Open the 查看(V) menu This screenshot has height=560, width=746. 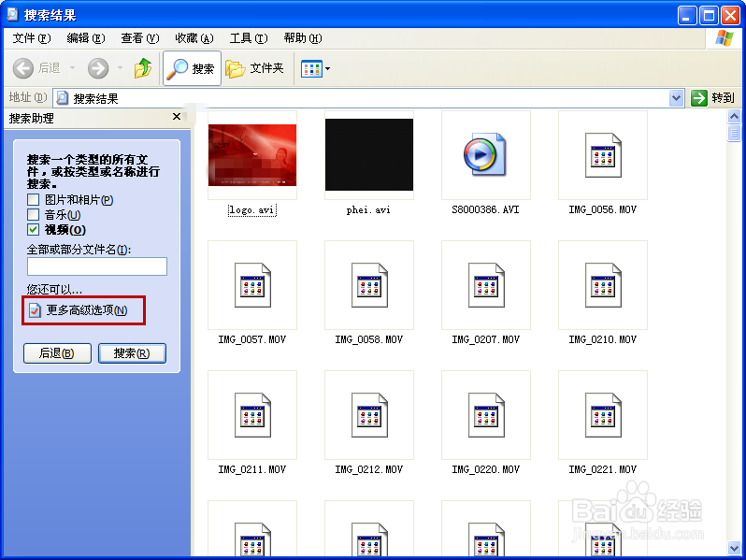coord(140,38)
